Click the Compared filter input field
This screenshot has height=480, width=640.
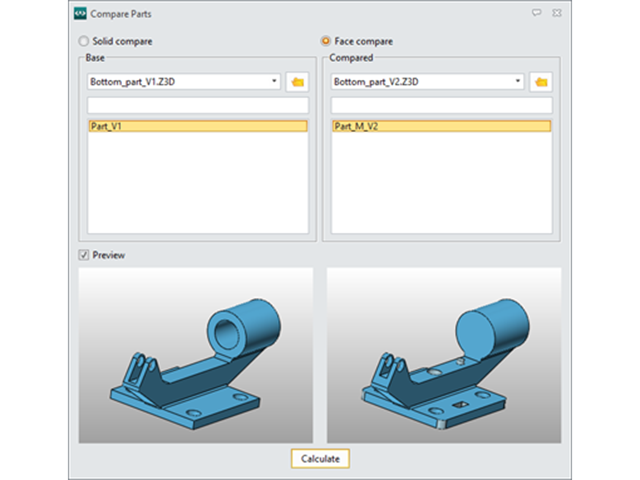tap(442, 105)
